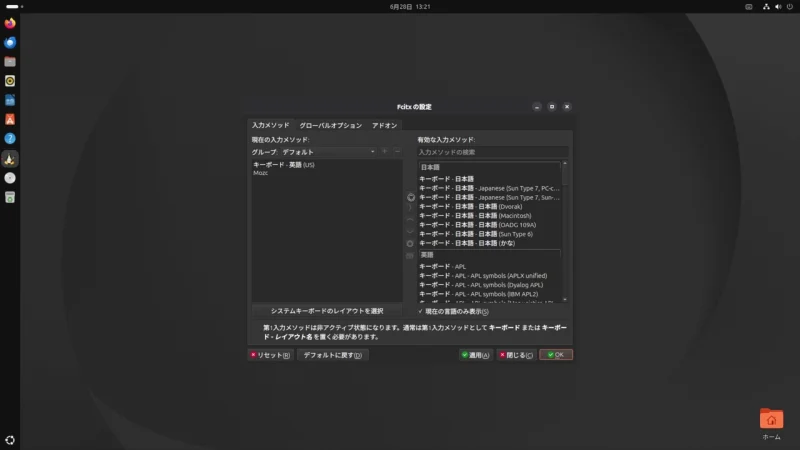Click the keyboard layout icon below the gear
The image size is (800, 450).
coord(410,256)
